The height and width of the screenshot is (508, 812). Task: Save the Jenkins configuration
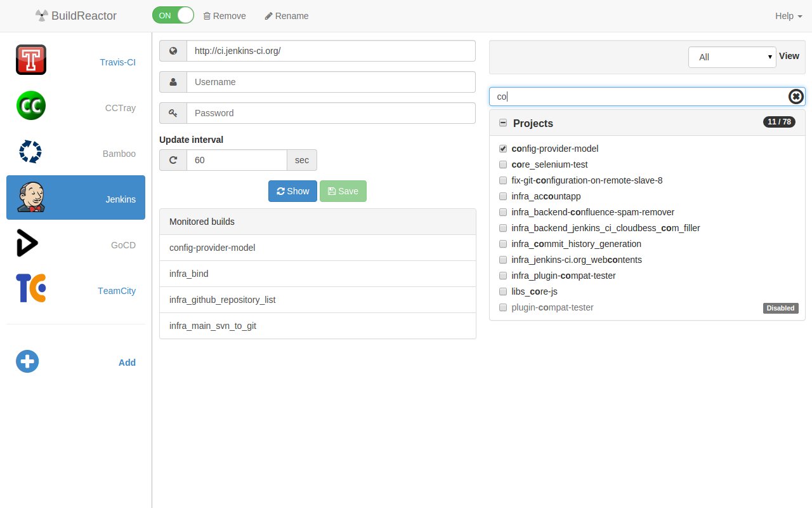pyautogui.click(x=343, y=190)
